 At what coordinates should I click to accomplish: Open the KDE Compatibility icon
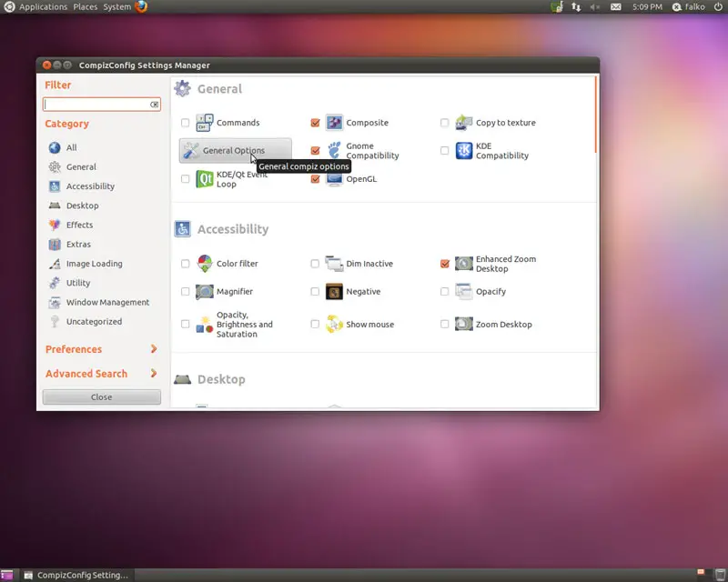463,150
